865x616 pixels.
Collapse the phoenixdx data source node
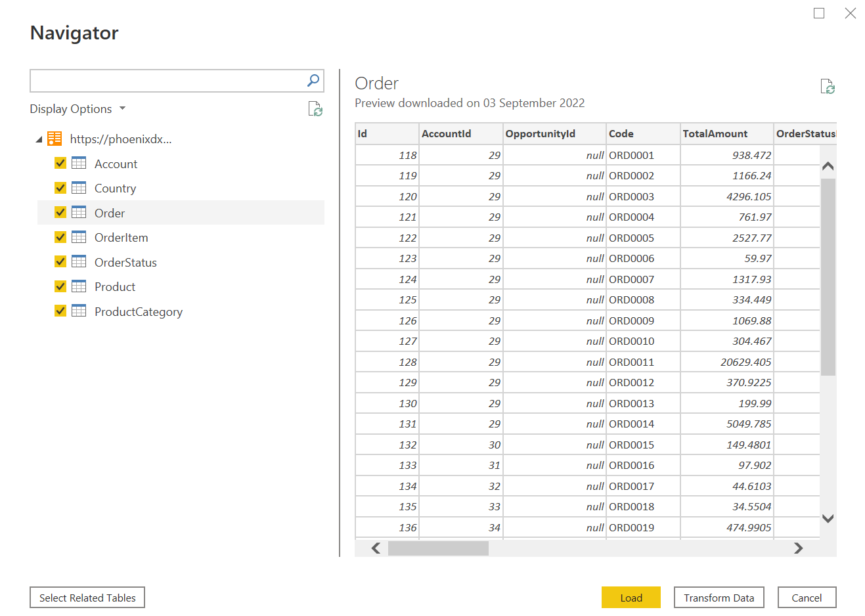[39, 139]
